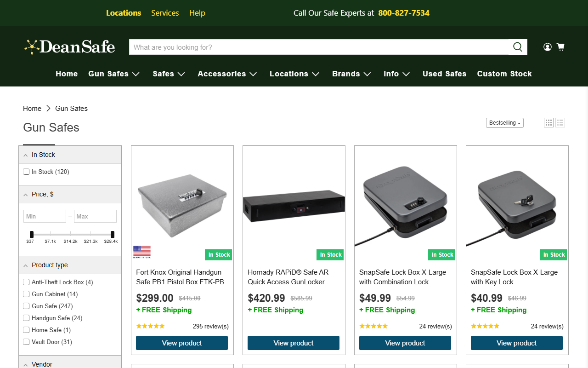Image resolution: width=588 pixels, height=368 pixels.
Task: Click Home breadcrumb link
Action: click(x=32, y=109)
